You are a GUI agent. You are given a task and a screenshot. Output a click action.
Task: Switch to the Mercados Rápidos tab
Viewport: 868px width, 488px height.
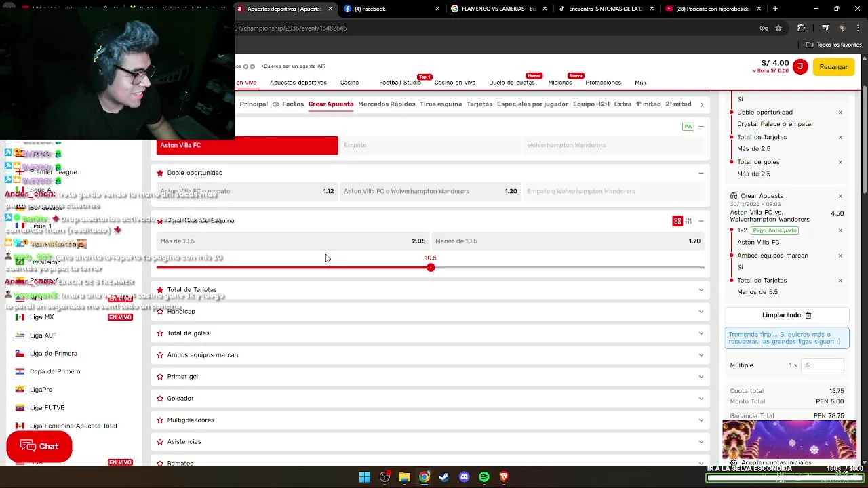(387, 104)
